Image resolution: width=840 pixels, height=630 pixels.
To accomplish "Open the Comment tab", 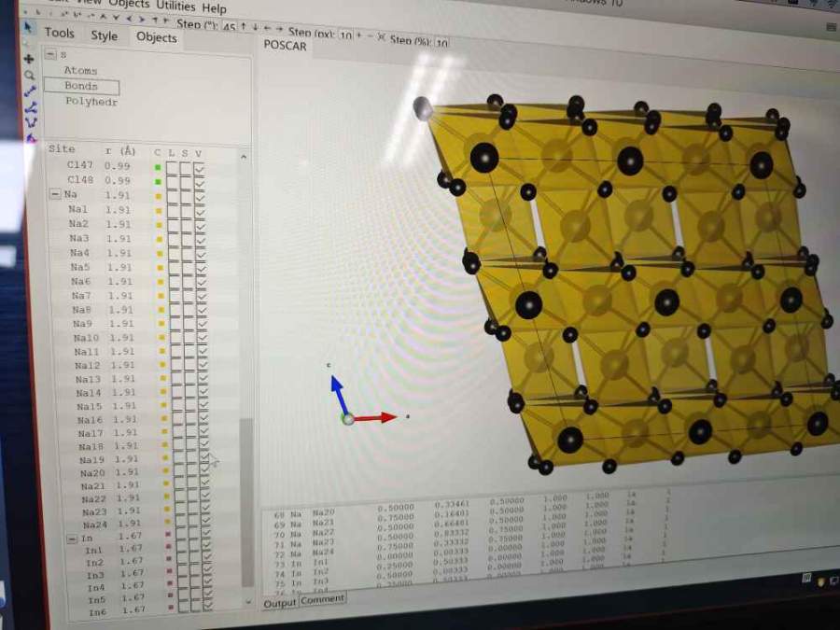I will tap(323, 599).
